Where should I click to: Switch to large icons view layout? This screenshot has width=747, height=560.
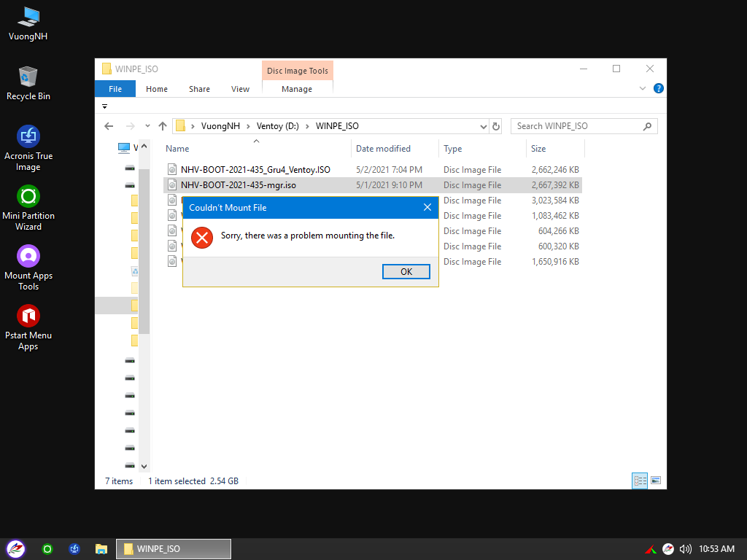(x=656, y=481)
